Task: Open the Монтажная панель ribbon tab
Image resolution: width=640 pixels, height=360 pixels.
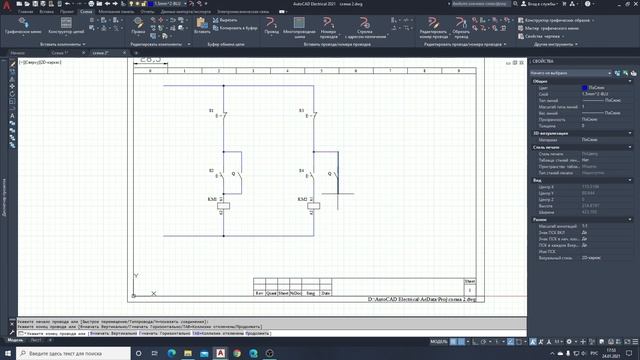Action: tap(116, 12)
